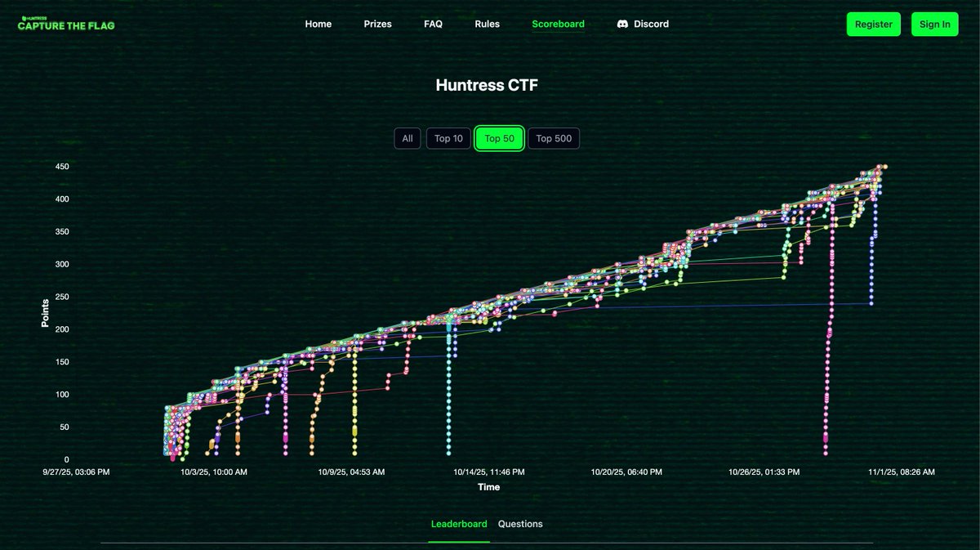The height and width of the screenshot is (550, 980).
Task: Switch to the Leaderboard tab
Action: pyautogui.click(x=459, y=524)
